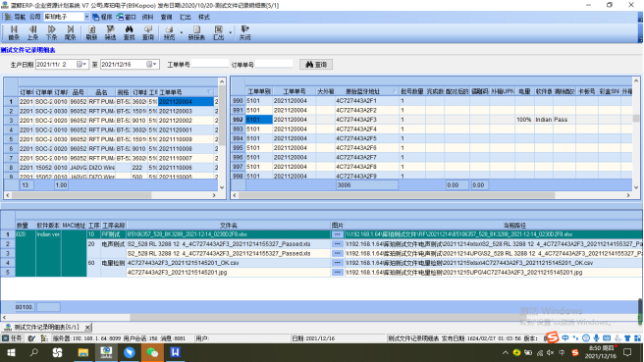This screenshot has width=644, height=362.
Task: Select Bluetooth address 4C727443A2F5 cell
Action: click(366, 138)
